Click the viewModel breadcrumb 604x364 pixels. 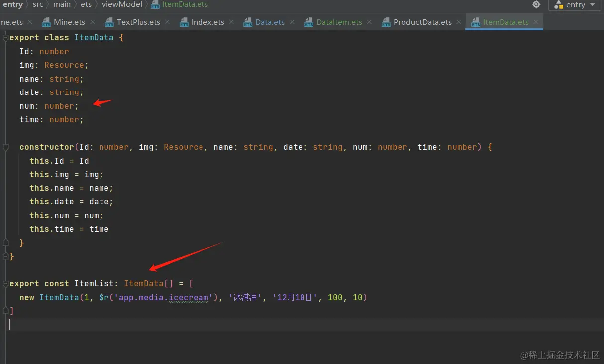tap(122, 4)
